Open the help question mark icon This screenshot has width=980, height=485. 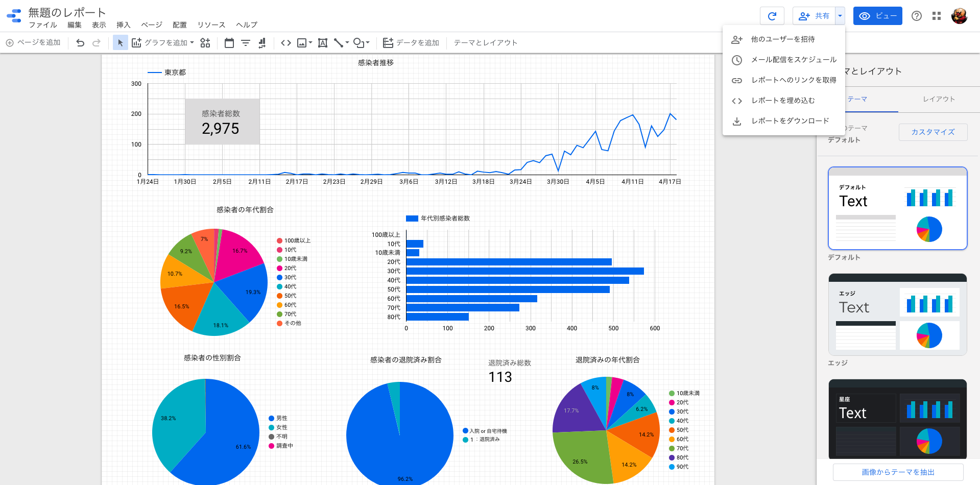click(x=917, y=16)
